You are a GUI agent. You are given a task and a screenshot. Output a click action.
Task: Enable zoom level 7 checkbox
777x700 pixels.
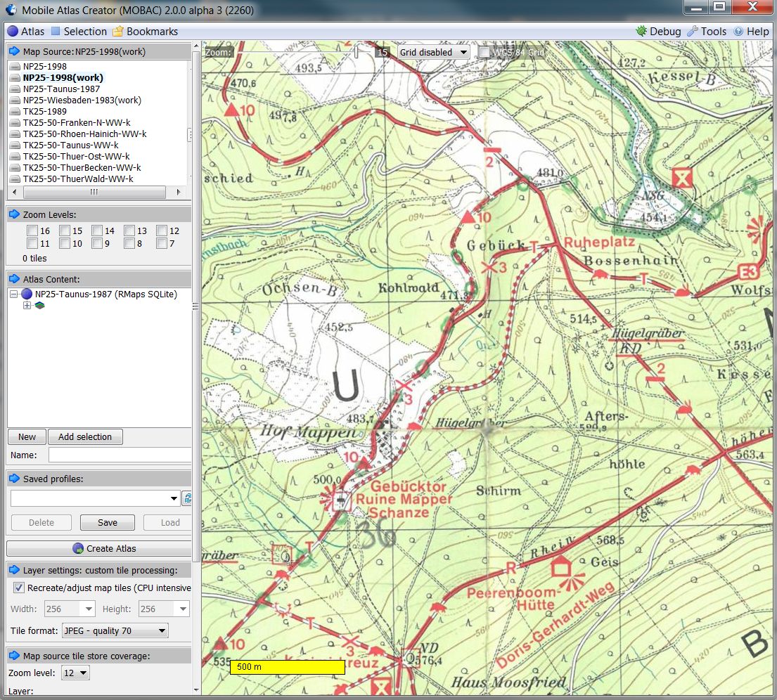[x=162, y=243]
